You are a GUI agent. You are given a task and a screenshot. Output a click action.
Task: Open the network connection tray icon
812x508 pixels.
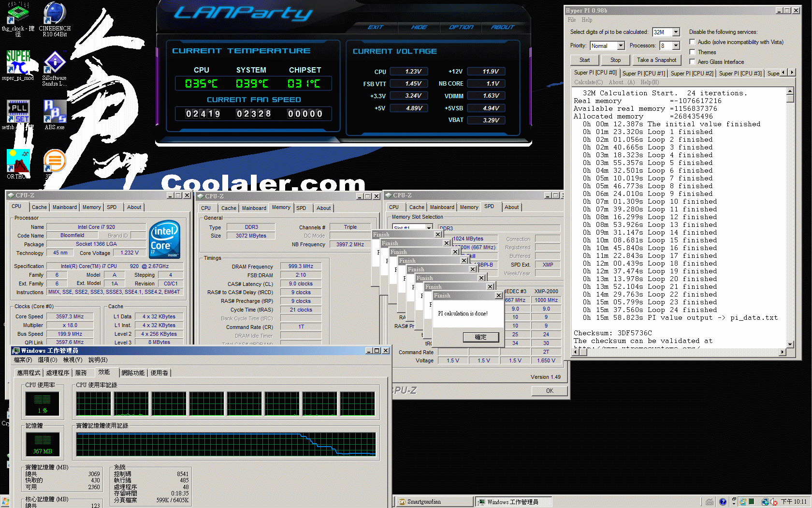[765, 502]
